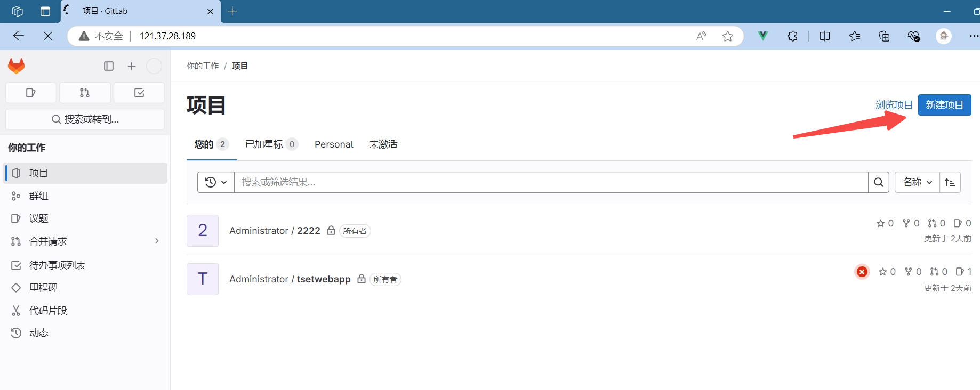Viewport: 980px width, 390px height.
Task: Click the search or go to box
Action: (x=85, y=119)
